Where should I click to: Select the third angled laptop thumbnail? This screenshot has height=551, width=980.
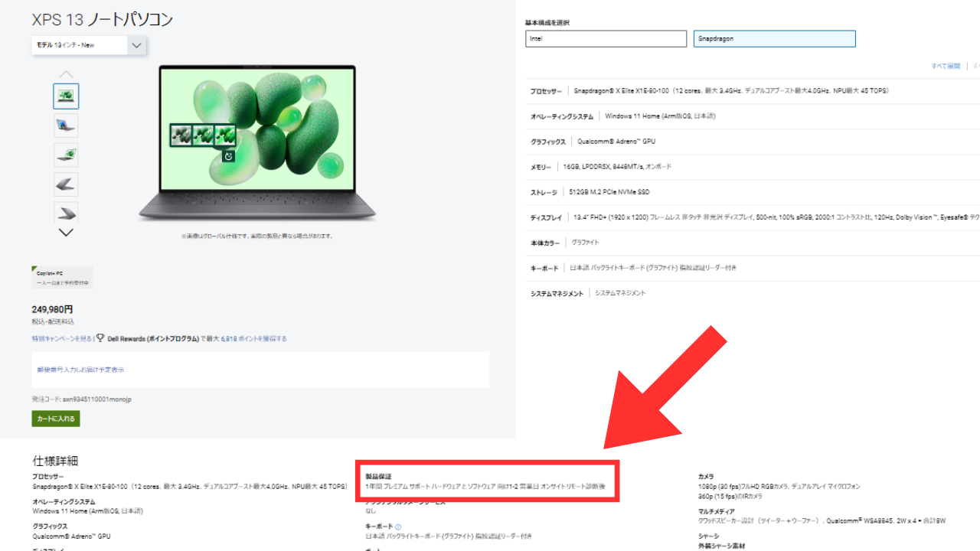pyautogui.click(x=66, y=155)
